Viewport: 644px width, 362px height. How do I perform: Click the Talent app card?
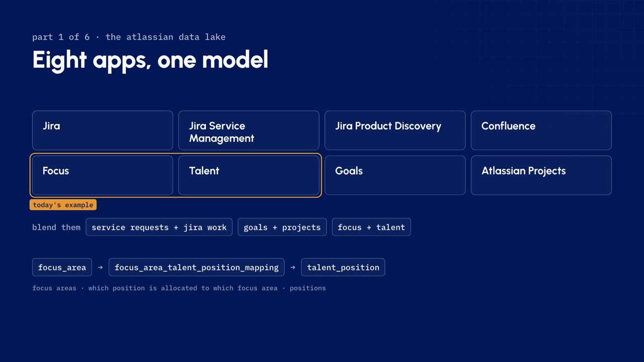coord(249,175)
